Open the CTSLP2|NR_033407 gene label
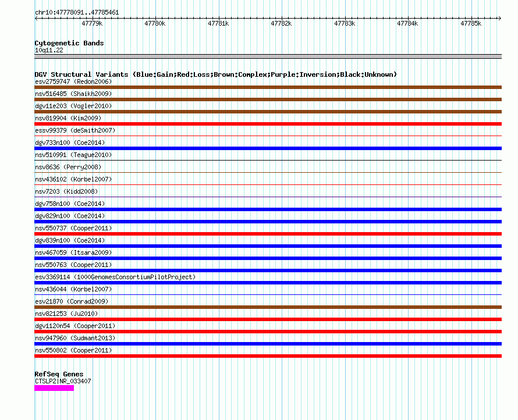518x420 pixels. tap(63, 381)
